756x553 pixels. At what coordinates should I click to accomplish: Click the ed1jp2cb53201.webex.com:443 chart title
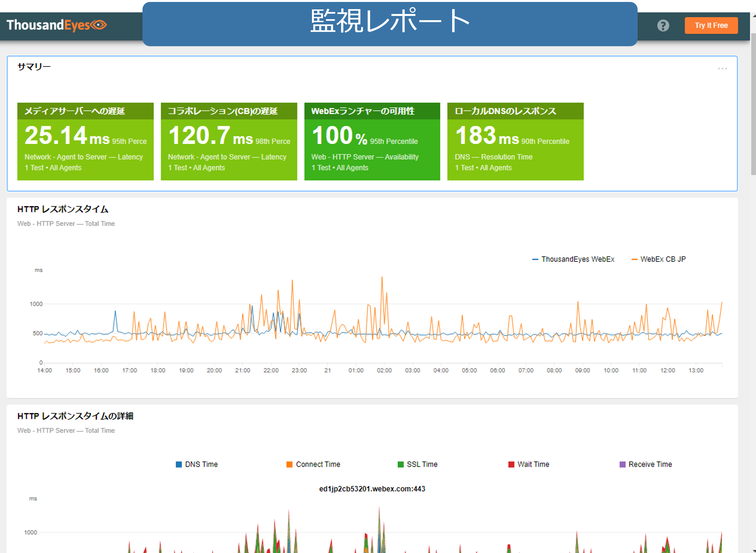(x=372, y=489)
